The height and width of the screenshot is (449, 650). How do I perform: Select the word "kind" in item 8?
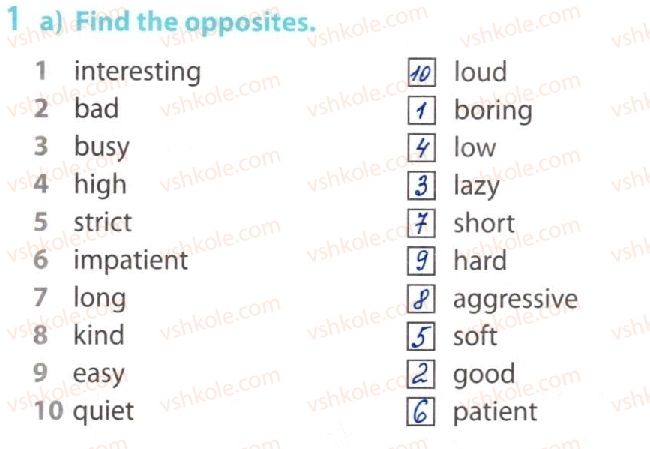(x=99, y=335)
